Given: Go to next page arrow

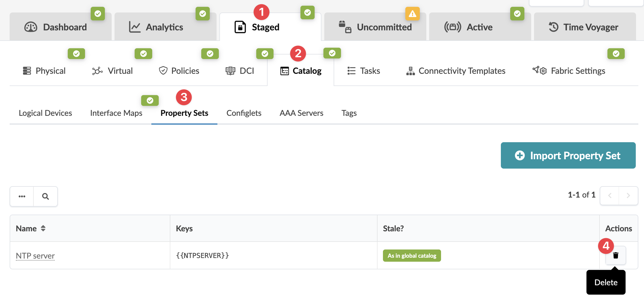Looking at the screenshot, I should click(628, 196).
